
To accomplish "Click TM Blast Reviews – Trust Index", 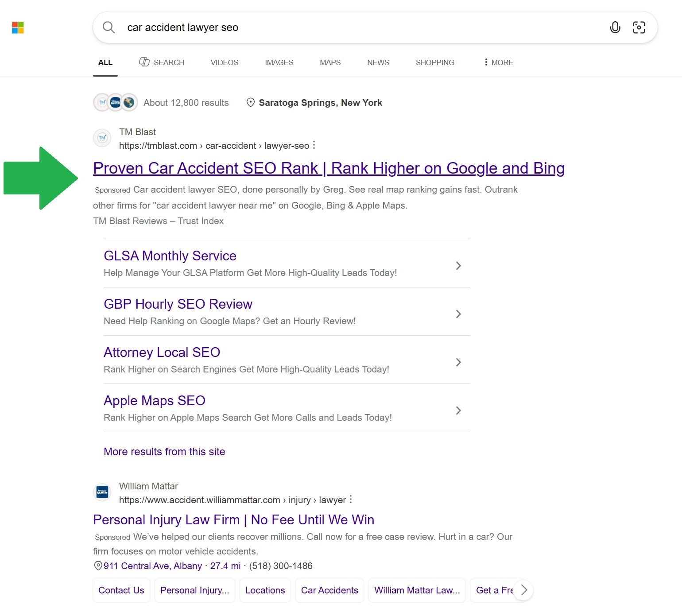I will coord(158,221).
